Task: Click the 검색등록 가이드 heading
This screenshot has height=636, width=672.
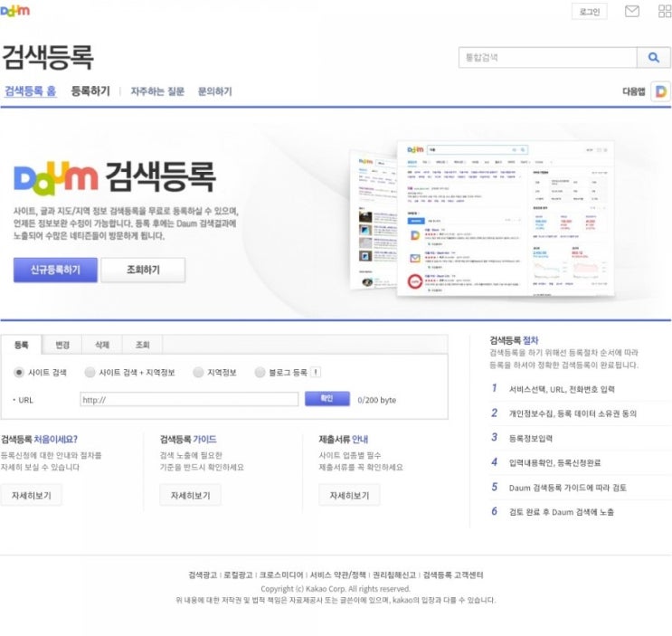Action: click(188, 440)
